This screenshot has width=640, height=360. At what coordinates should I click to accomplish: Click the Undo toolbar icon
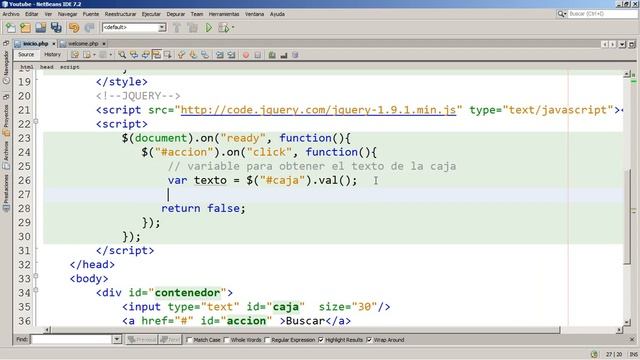pos(74,28)
